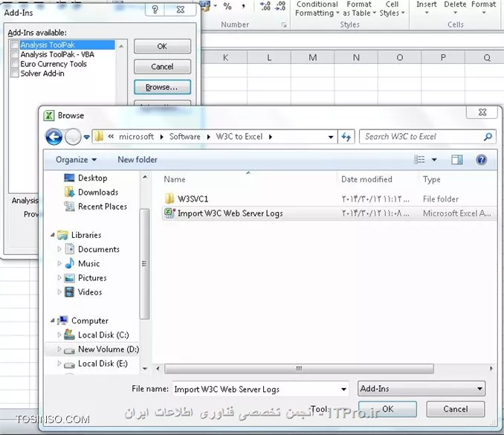This screenshot has width=504, height=435.
Task: Toggle Euro Currency Tools checkbox
Action: [x=14, y=64]
